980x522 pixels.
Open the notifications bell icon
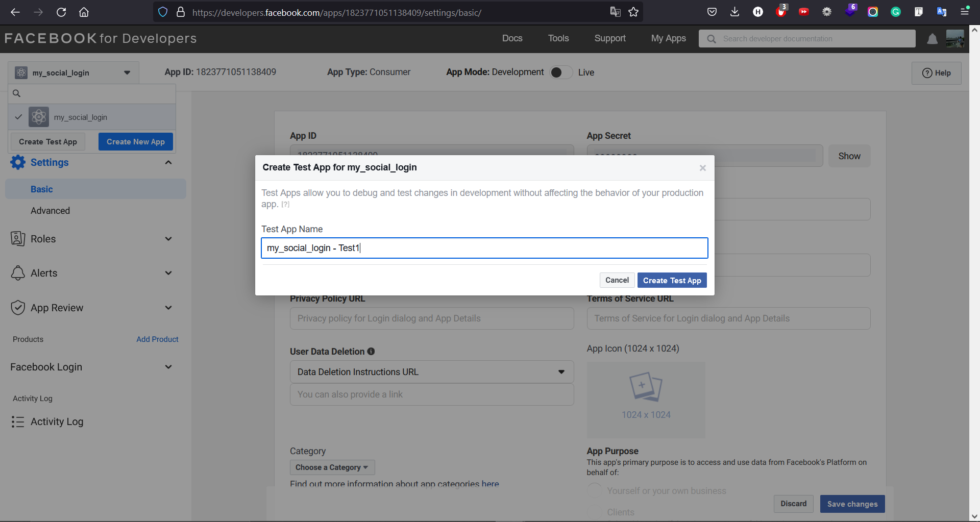[x=933, y=39]
